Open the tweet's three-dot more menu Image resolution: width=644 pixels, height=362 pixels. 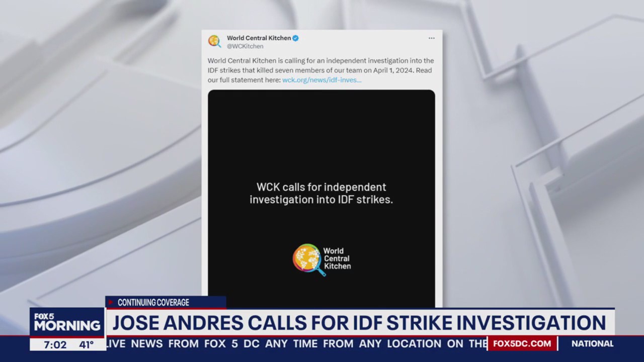click(x=431, y=38)
